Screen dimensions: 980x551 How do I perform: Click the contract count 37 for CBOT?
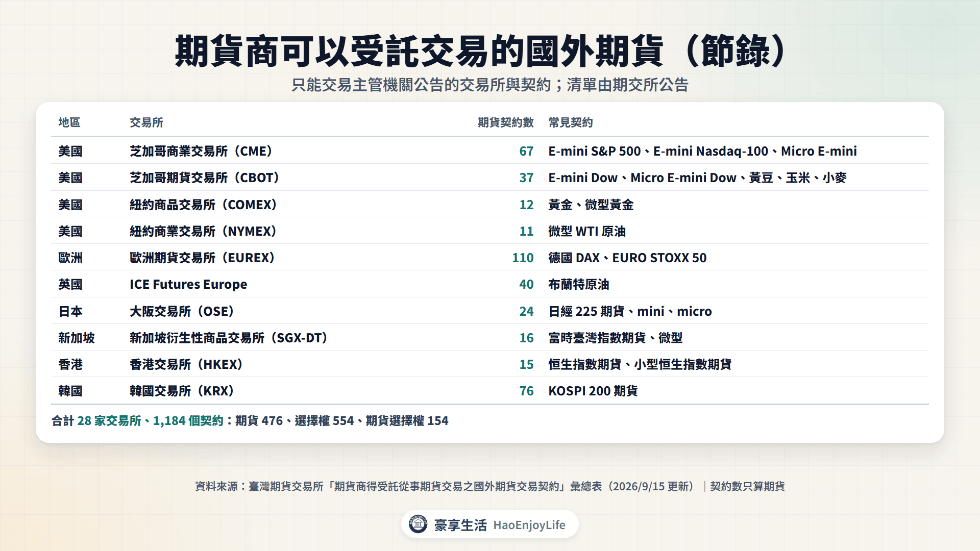click(x=526, y=178)
